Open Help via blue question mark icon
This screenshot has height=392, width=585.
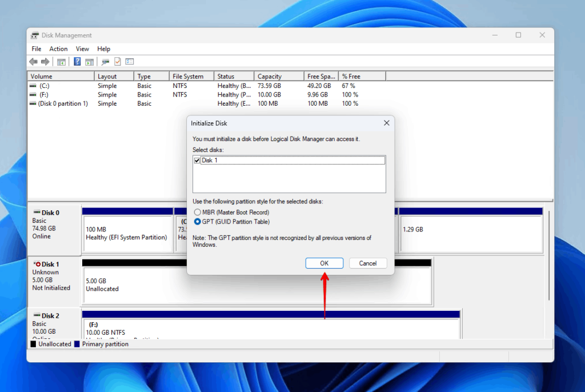pyautogui.click(x=77, y=62)
